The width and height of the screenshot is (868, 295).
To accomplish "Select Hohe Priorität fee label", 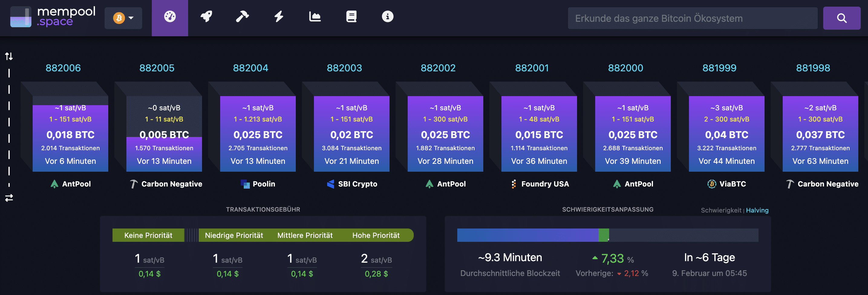I will click(x=376, y=235).
